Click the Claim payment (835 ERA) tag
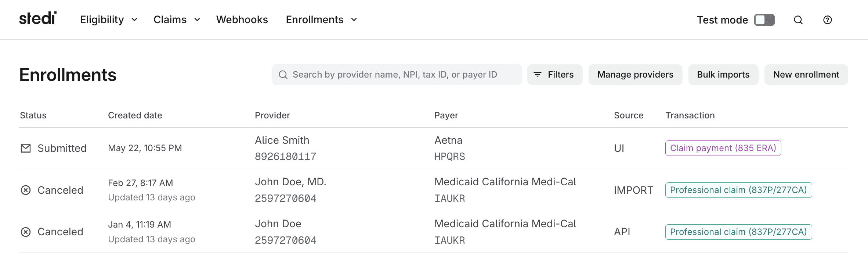Image resolution: width=868 pixels, height=264 pixels. tap(723, 148)
